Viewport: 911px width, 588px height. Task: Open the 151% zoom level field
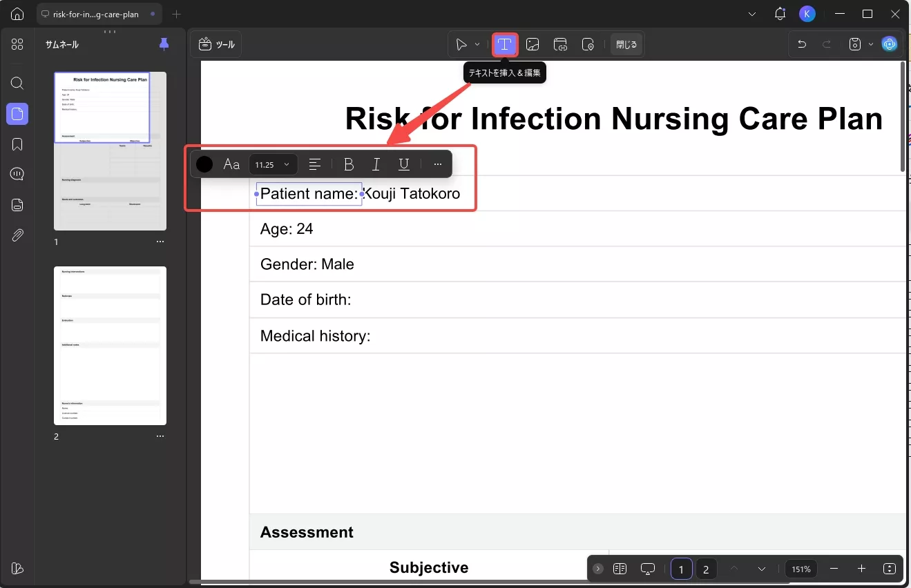point(801,569)
